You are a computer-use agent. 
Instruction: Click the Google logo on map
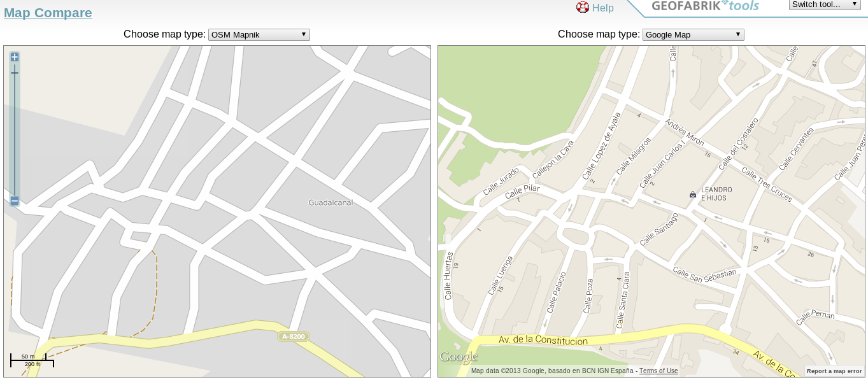[x=459, y=357]
